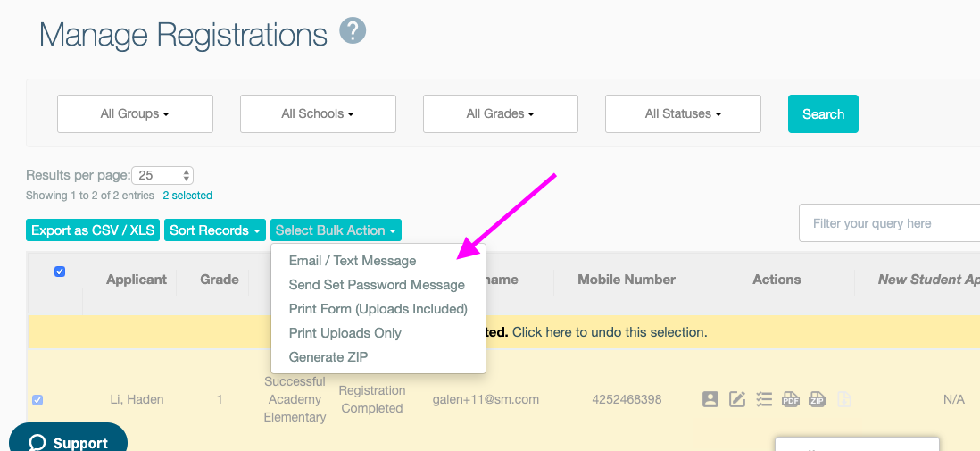Open the All Statuses dropdown
Viewport: 980px width, 451px height.
(683, 113)
